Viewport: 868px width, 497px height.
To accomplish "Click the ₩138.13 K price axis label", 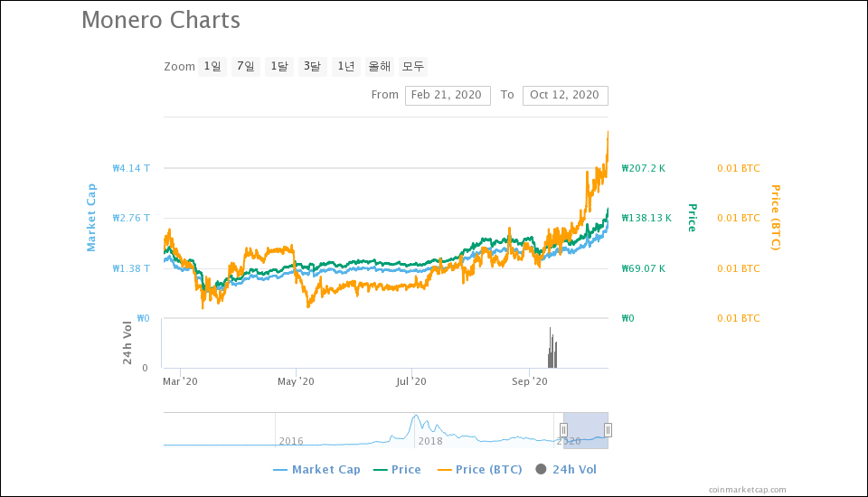I will coord(646,218).
